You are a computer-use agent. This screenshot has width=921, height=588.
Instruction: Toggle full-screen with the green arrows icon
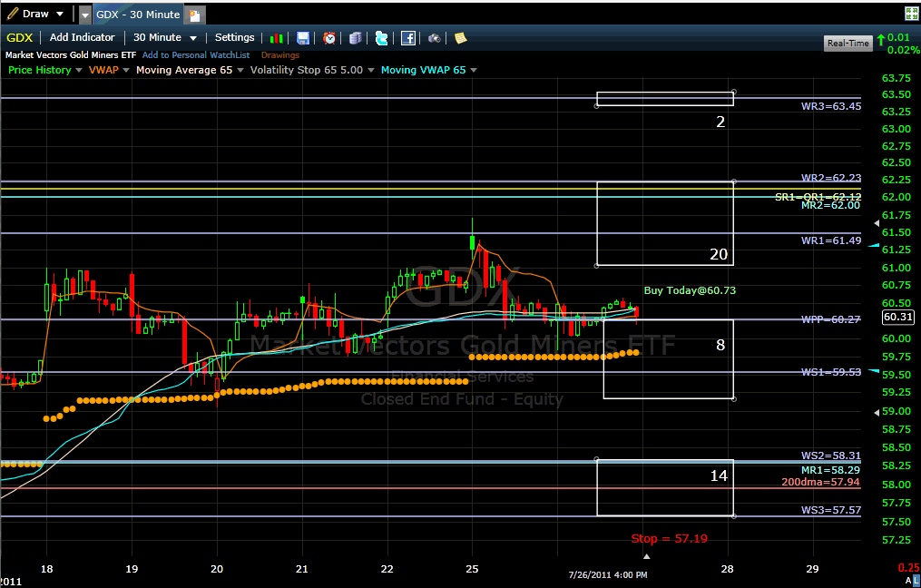point(911,15)
